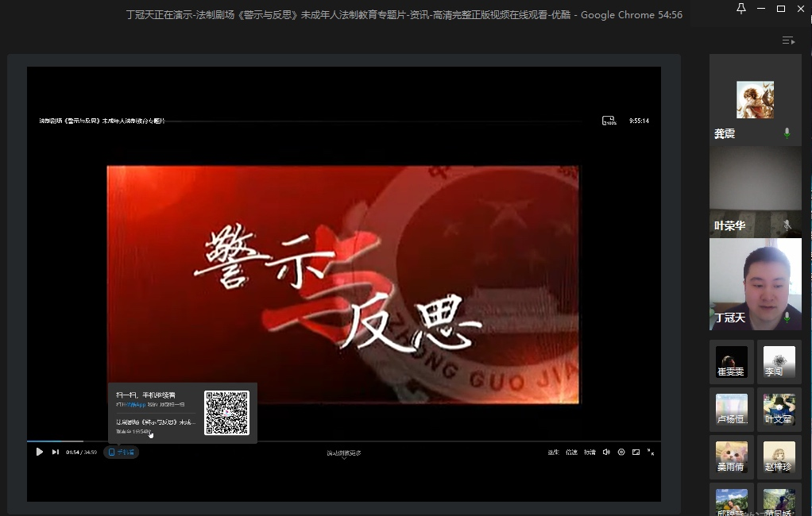The image size is (812, 516).
Task: Toggle the participant list layout icon
Action: point(788,40)
